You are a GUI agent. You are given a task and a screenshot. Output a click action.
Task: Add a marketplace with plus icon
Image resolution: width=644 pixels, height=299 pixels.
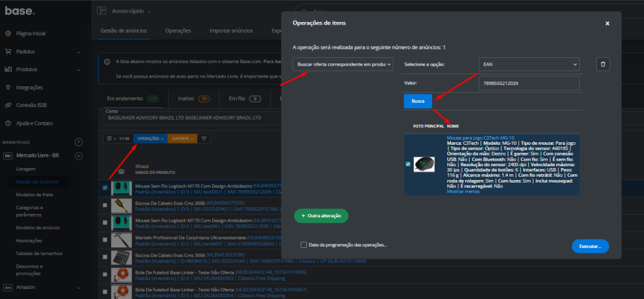(x=79, y=142)
